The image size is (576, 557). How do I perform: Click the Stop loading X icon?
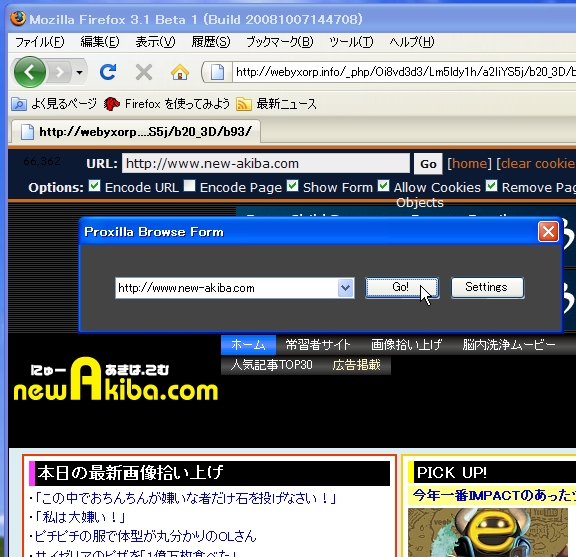click(x=144, y=72)
